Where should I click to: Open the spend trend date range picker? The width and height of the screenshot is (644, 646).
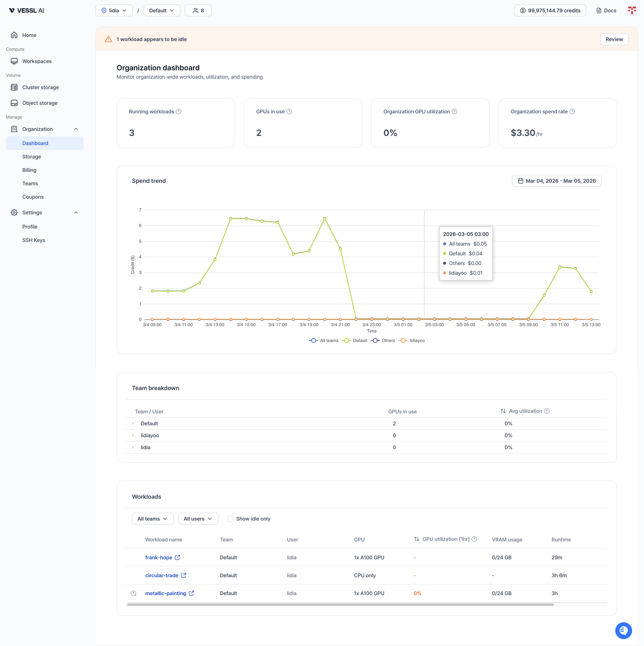coord(556,181)
